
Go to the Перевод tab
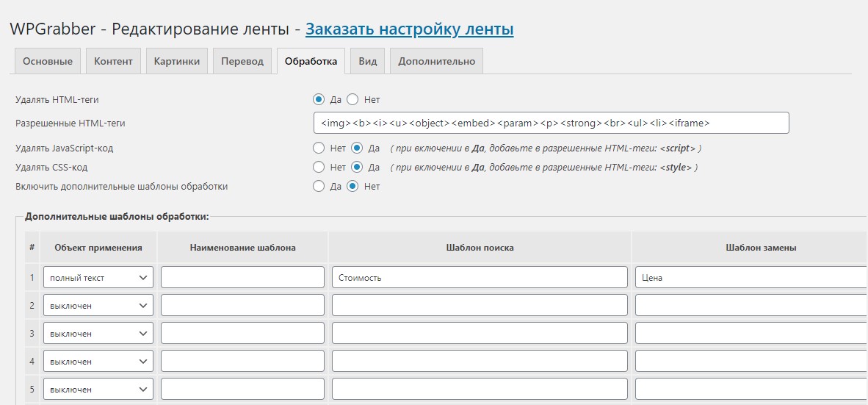242,61
